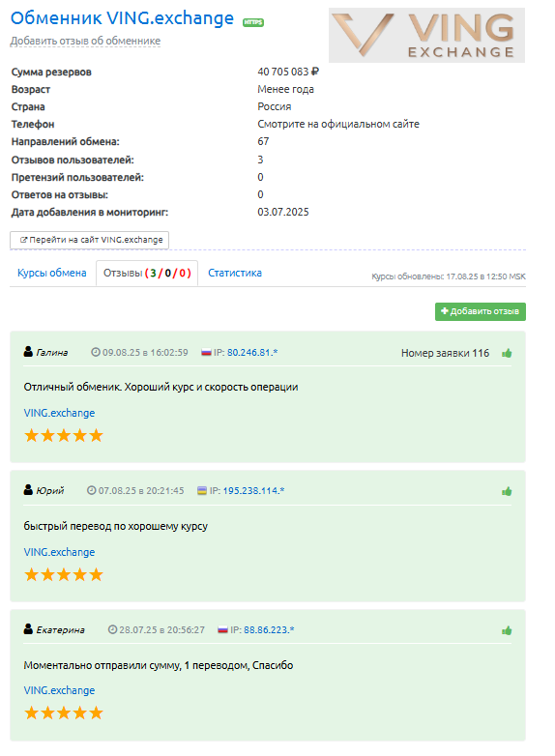
Task: Open the Обменник VING.exchange heading link
Action: click(x=122, y=18)
